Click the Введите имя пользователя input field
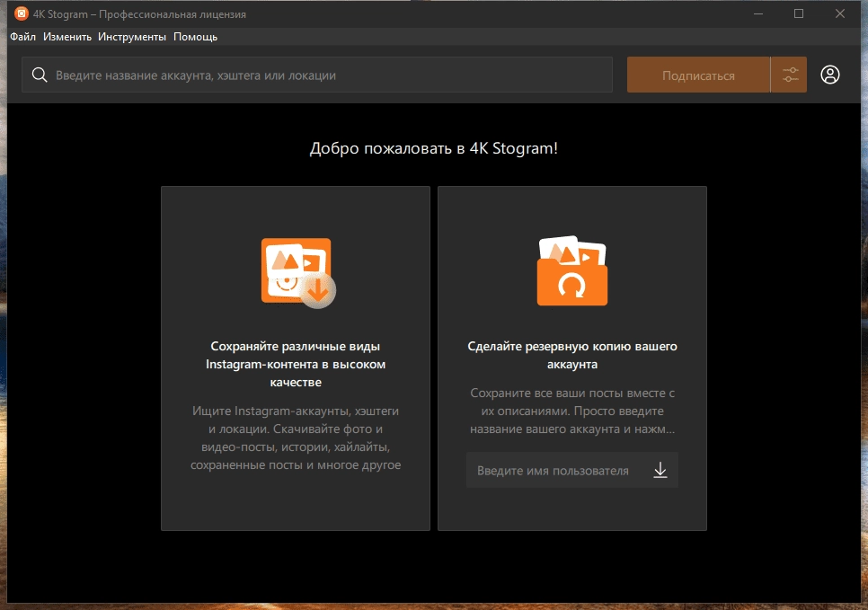This screenshot has width=868, height=610. (x=571, y=471)
